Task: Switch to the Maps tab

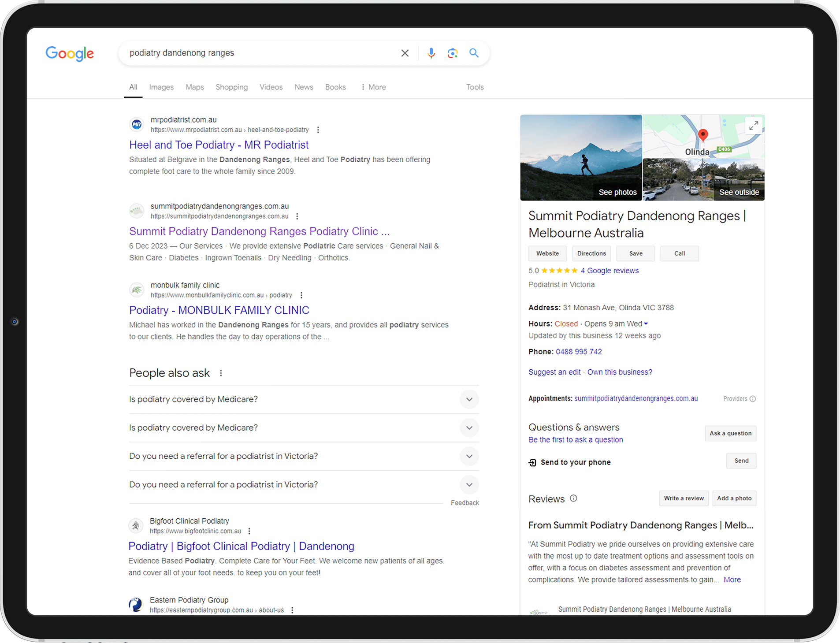Action: [195, 87]
